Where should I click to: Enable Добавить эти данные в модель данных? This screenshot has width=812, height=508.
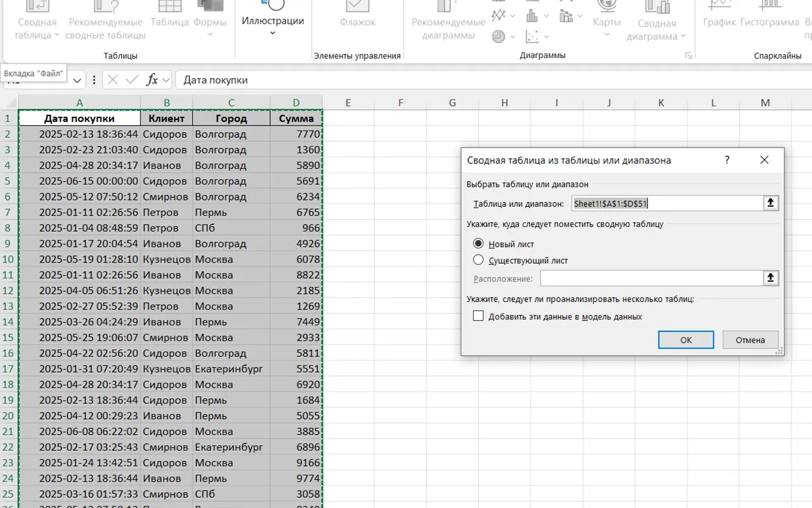pyautogui.click(x=478, y=316)
